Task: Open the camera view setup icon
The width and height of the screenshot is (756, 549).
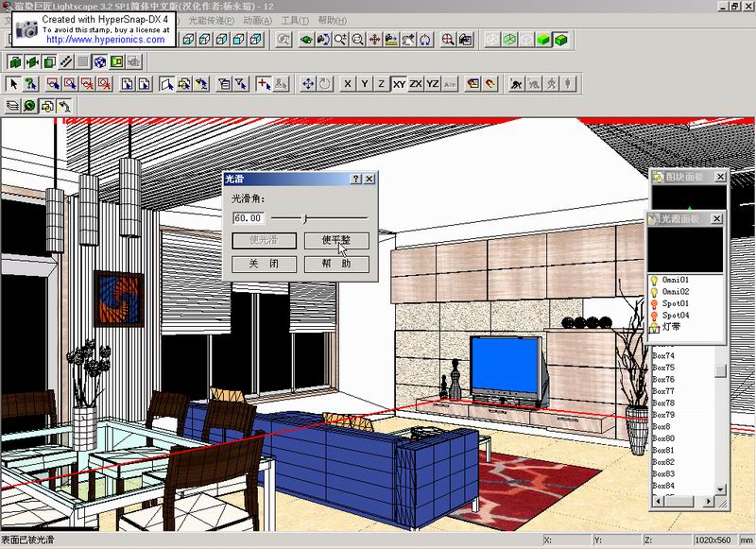Action: [x=465, y=40]
